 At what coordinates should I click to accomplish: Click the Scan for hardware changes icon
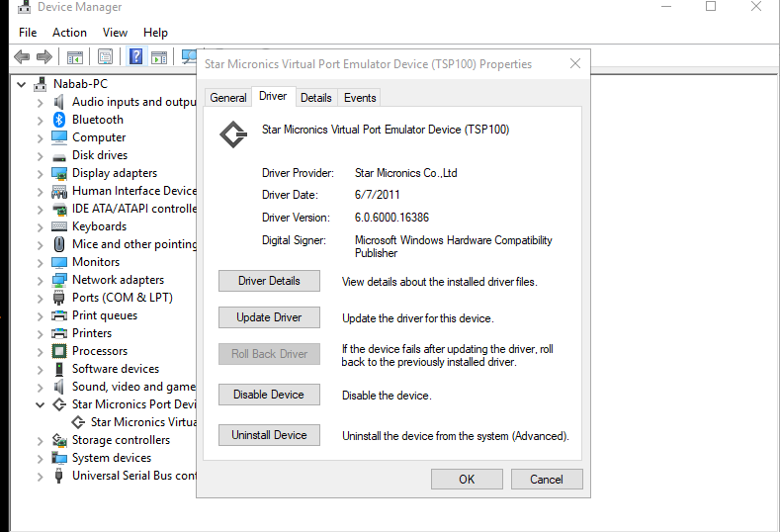[189, 57]
